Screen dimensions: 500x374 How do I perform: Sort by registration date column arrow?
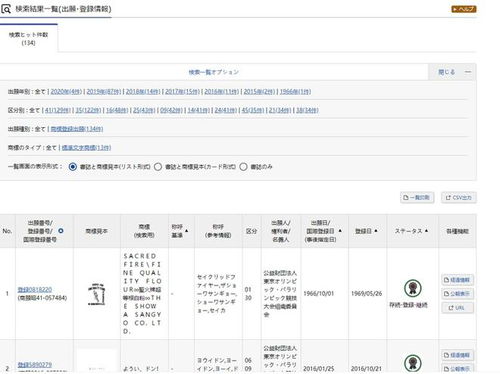point(376,231)
